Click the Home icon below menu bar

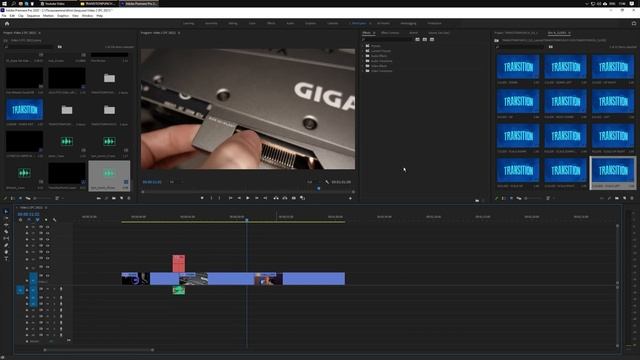click(7, 24)
